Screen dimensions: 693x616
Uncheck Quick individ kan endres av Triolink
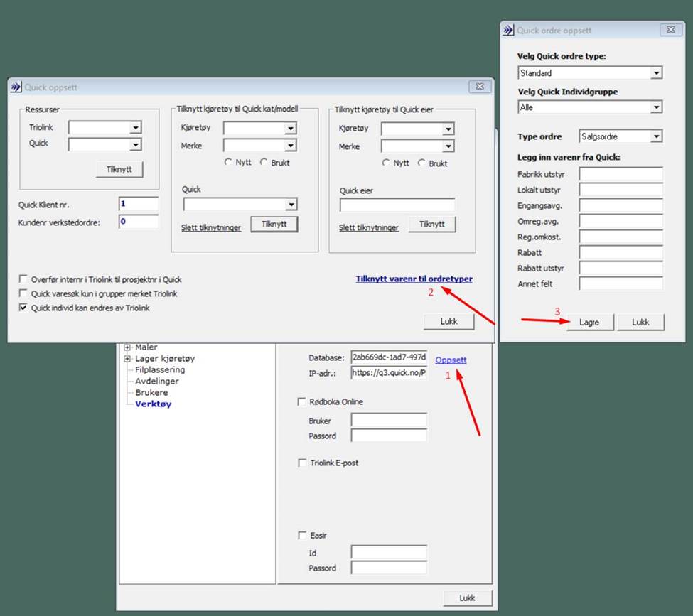23,307
